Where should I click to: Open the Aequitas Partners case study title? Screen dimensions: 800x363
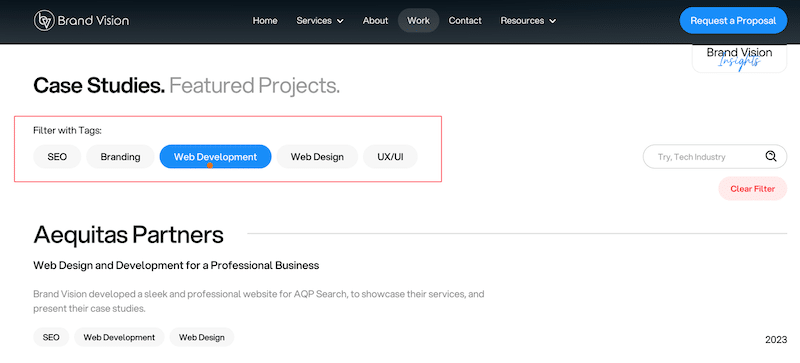(129, 235)
